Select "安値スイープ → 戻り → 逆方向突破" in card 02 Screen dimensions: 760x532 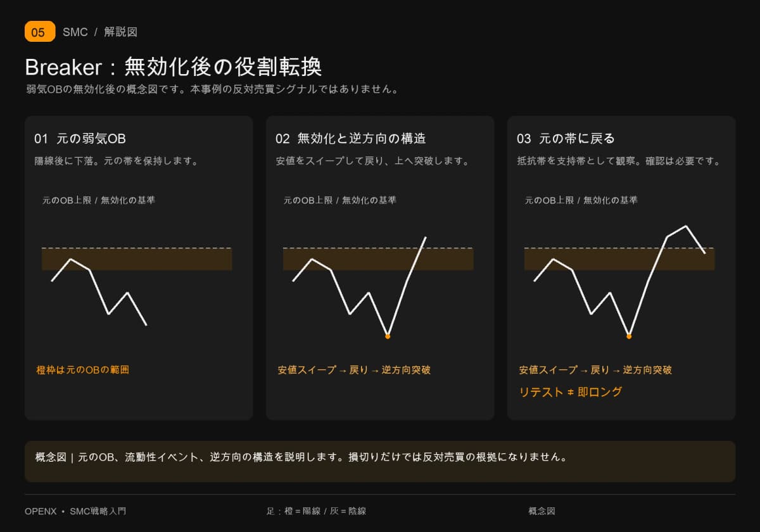(x=354, y=370)
